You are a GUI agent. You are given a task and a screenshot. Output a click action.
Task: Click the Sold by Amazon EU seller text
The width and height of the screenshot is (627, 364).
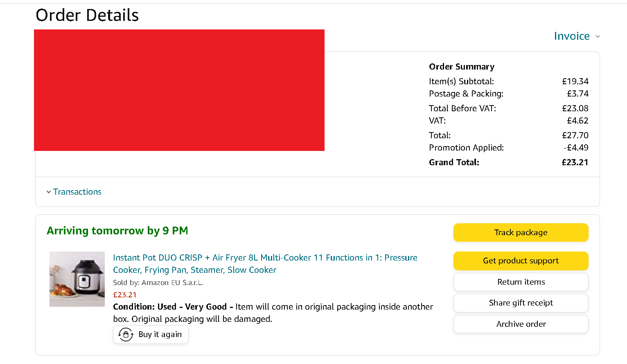(158, 283)
